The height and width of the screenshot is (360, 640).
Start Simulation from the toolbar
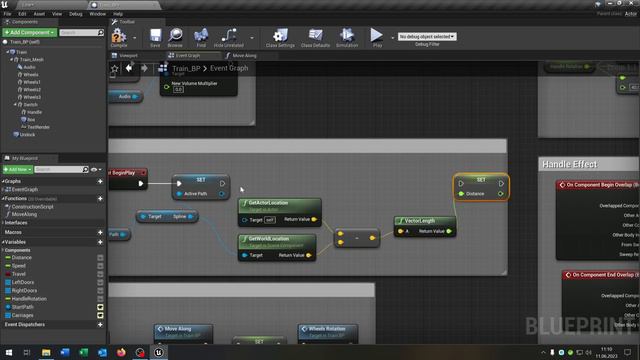coord(347,36)
